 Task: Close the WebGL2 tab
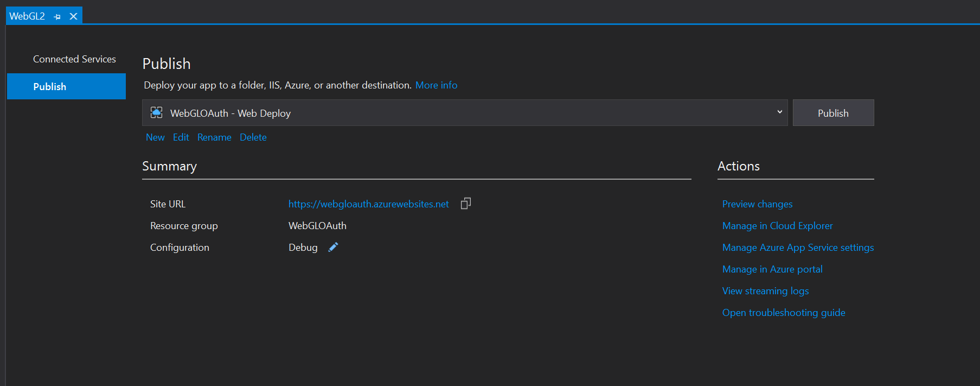click(x=73, y=17)
